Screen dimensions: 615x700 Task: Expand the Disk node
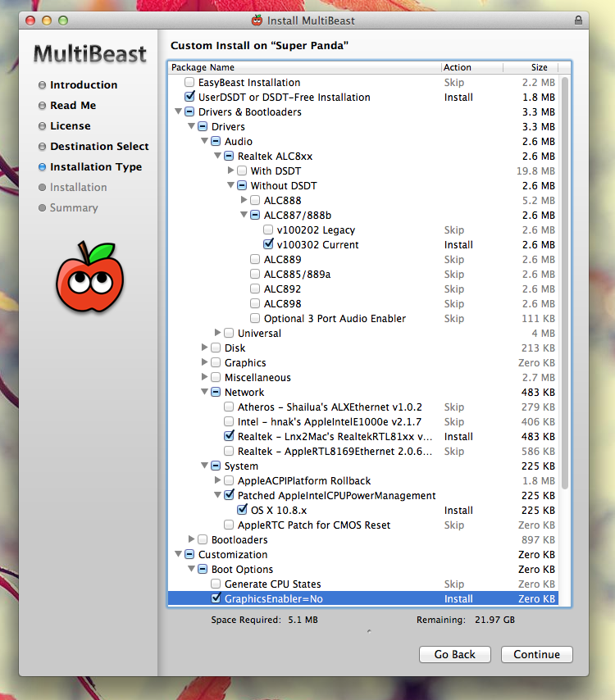(204, 347)
